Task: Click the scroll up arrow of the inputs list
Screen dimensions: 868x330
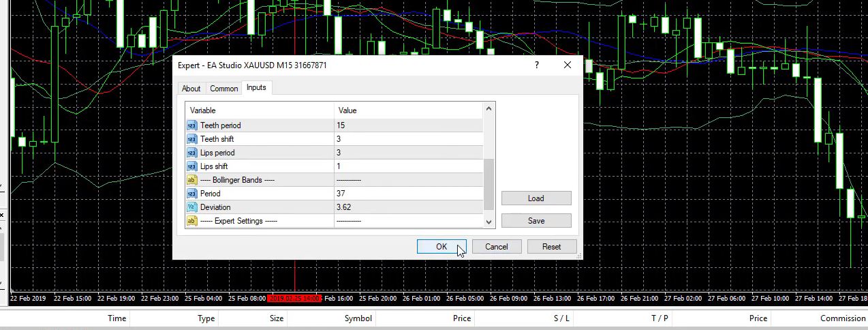Action: [x=489, y=108]
